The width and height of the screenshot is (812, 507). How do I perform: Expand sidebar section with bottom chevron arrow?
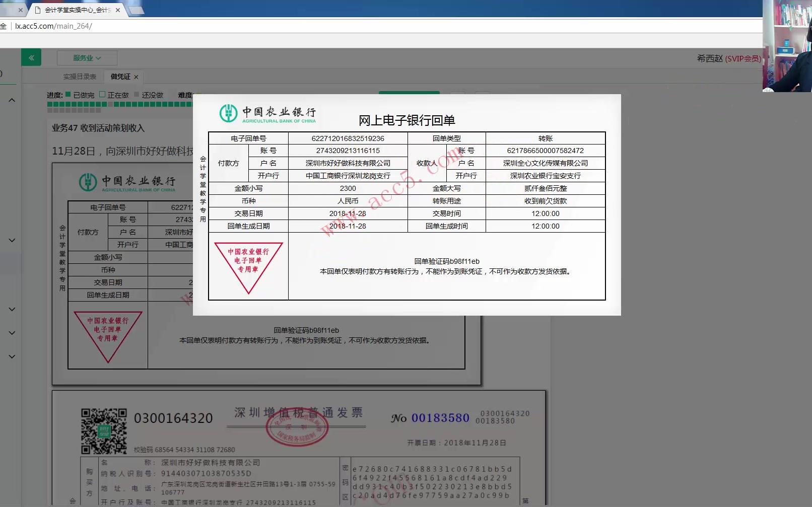click(12, 356)
